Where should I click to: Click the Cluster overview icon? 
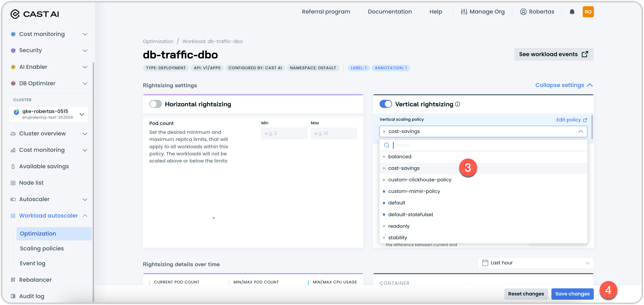point(13,133)
